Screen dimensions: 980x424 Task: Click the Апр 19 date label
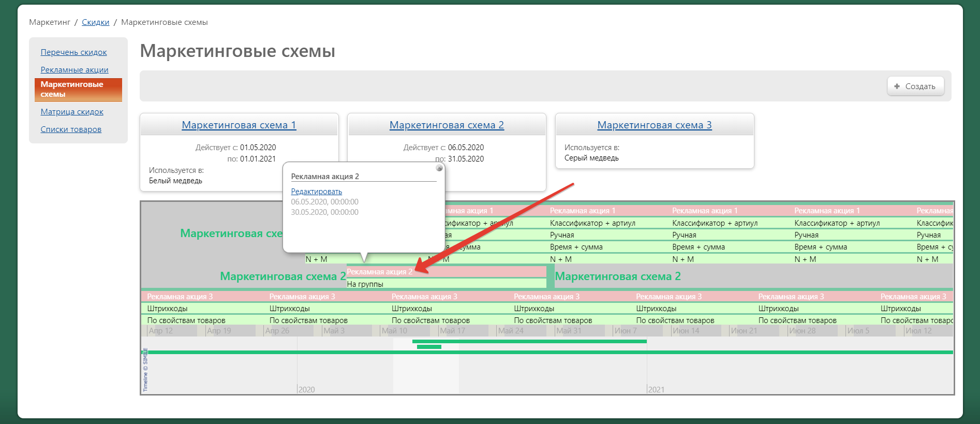click(219, 331)
